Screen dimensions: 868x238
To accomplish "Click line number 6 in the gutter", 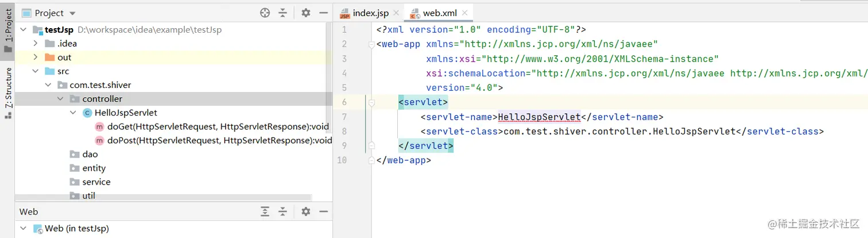I will 344,102.
